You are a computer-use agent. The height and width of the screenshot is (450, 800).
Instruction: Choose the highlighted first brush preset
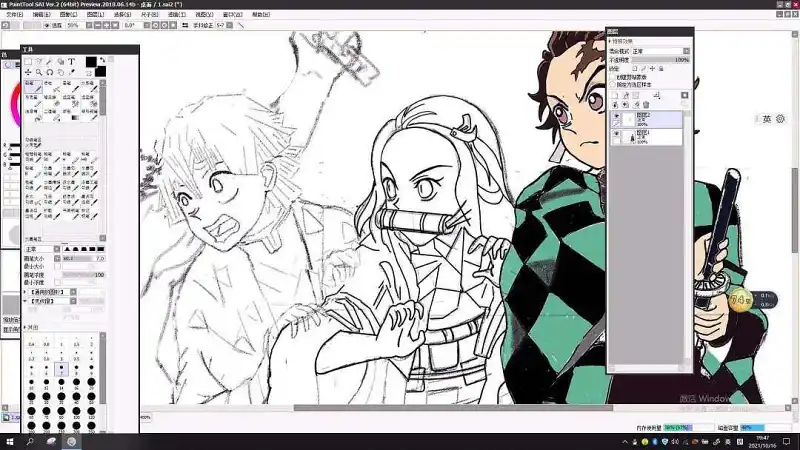click(x=34, y=86)
